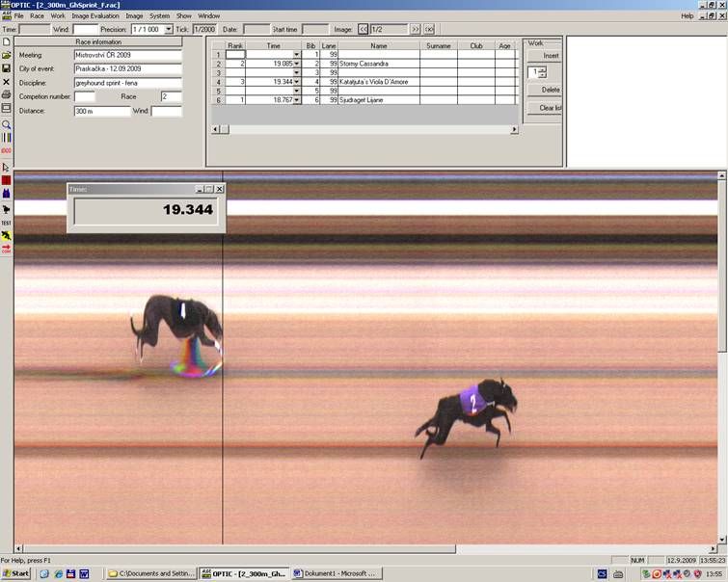Click the colored vertical lines icon
728x582 pixels.
pyautogui.click(x=6, y=138)
